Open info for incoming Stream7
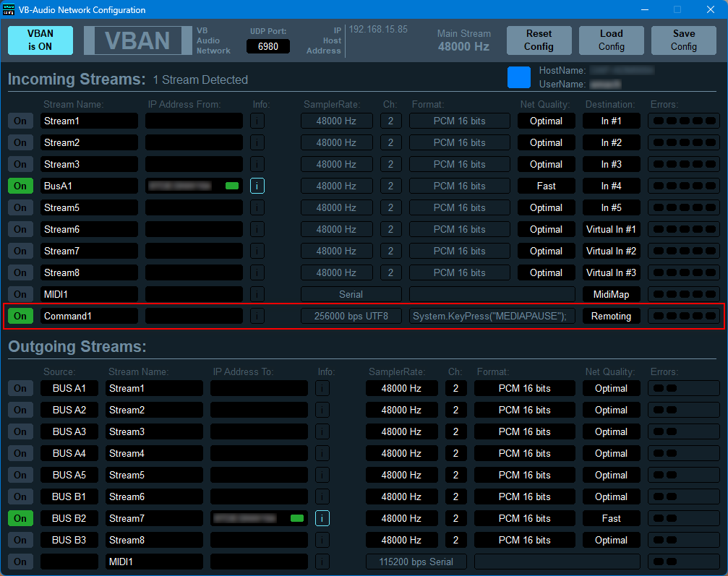 click(x=257, y=251)
